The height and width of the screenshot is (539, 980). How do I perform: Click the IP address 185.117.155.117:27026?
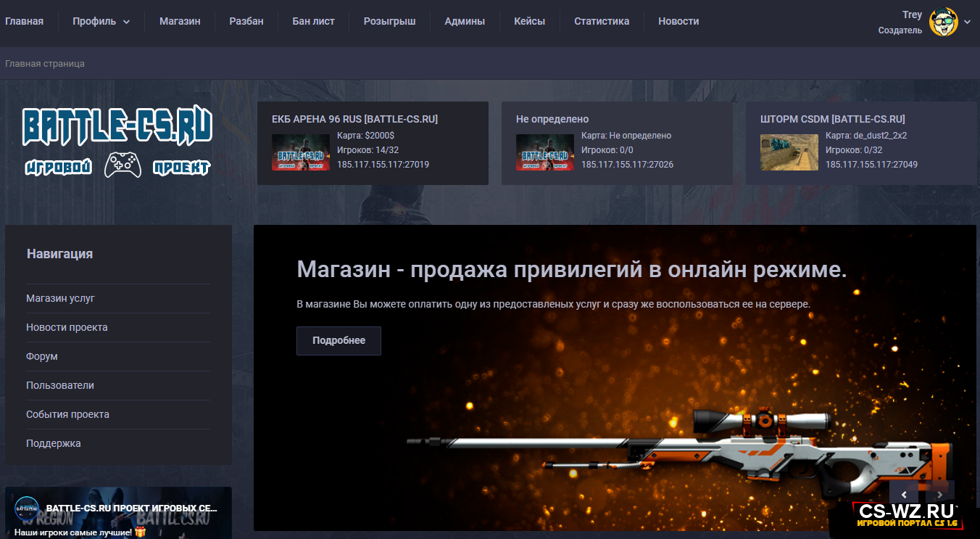(x=627, y=165)
